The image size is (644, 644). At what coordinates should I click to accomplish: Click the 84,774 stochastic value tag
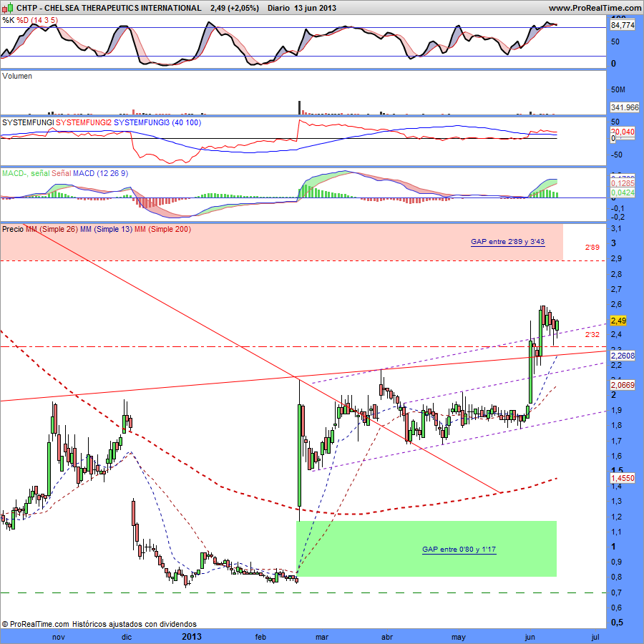coord(623,26)
